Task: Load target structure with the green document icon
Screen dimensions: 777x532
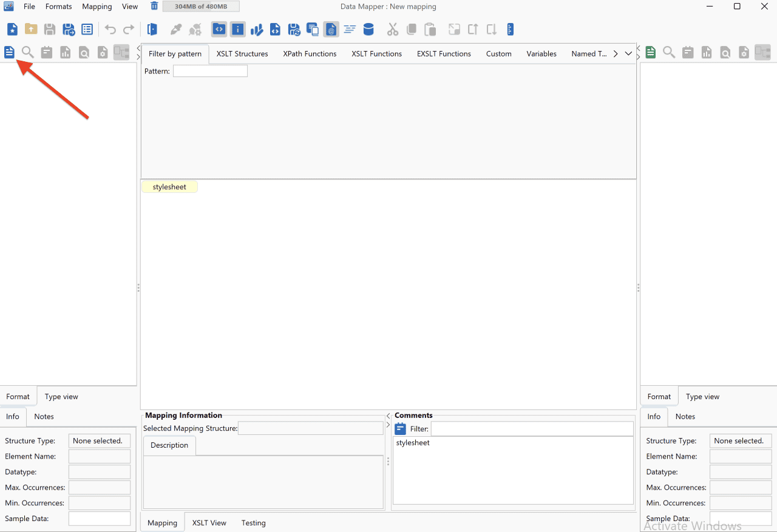Action: (650, 52)
